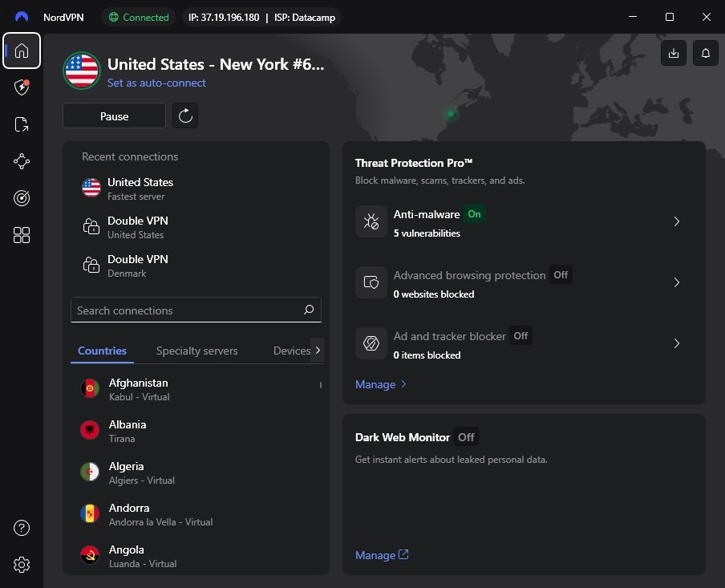Image resolution: width=725 pixels, height=588 pixels.
Task: Expand Ad and tracker blocker chevron
Action: pos(676,343)
